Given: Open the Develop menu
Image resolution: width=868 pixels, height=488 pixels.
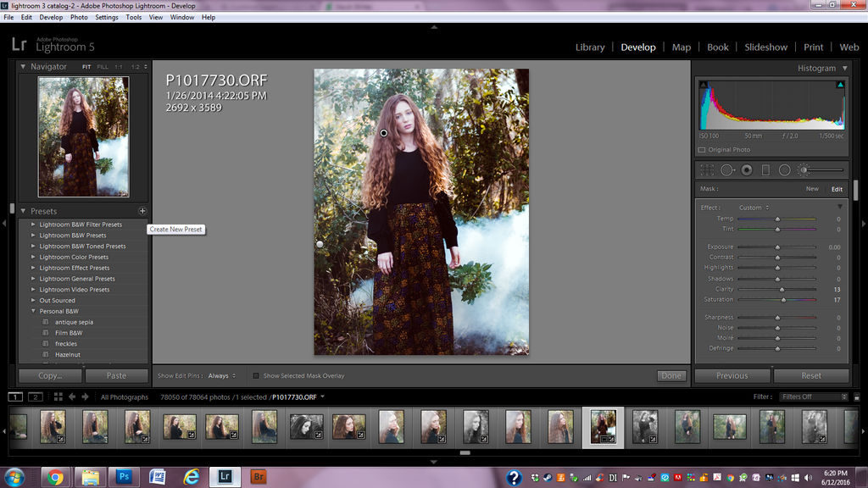Looking at the screenshot, I should point(51,17).
